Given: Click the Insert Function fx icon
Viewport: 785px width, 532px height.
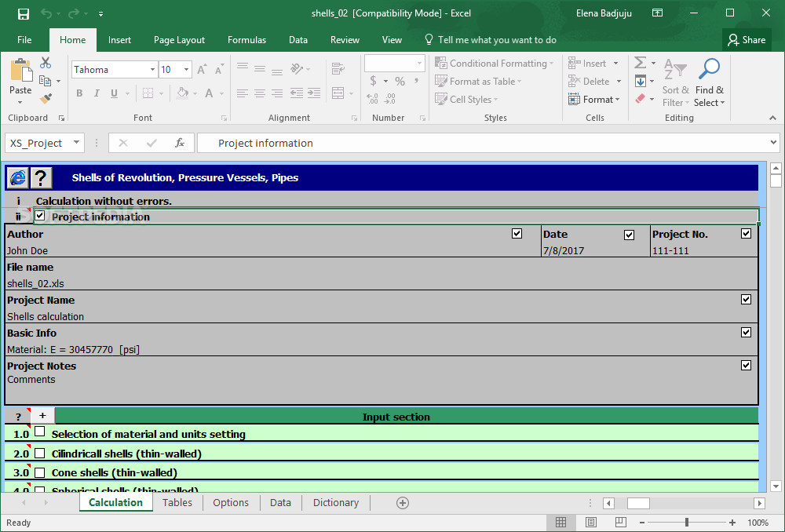Looking at the screenshot, I should pos(180,143).
